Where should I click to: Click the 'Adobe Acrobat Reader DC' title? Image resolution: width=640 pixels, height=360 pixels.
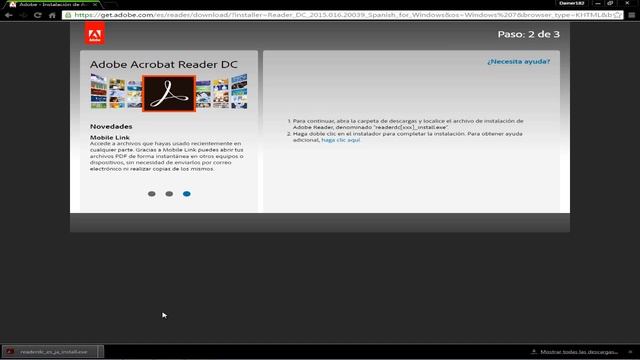164,64
